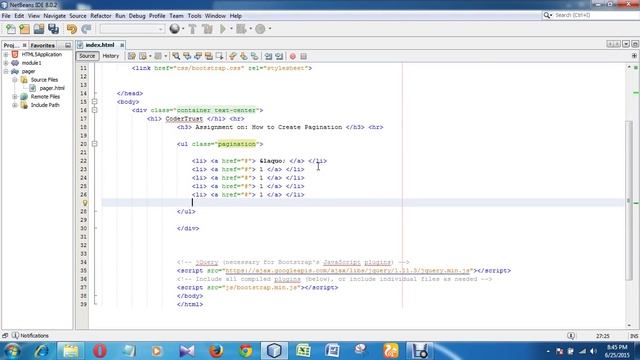Viewport: 640px width, 360px height.
Task: Switch to Source view button
Action: pos(87,56)
